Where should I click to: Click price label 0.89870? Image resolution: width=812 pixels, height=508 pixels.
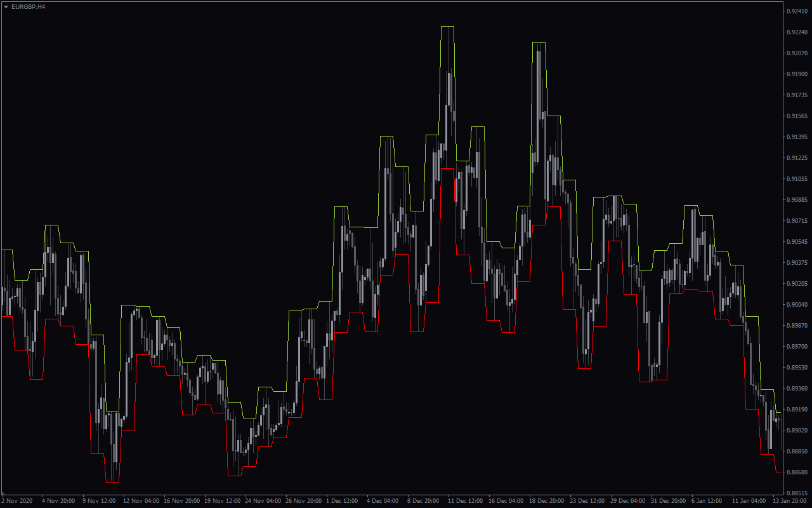tap(796, 326)
